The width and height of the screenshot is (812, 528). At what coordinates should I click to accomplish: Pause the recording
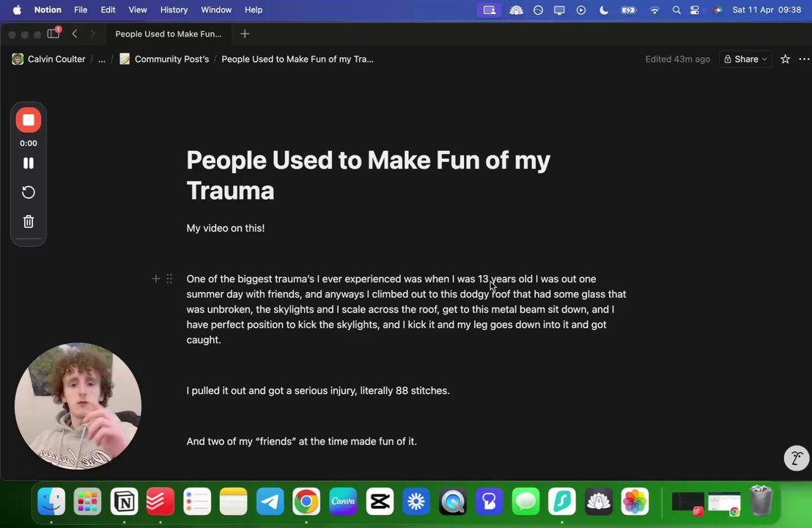point(29,164)
